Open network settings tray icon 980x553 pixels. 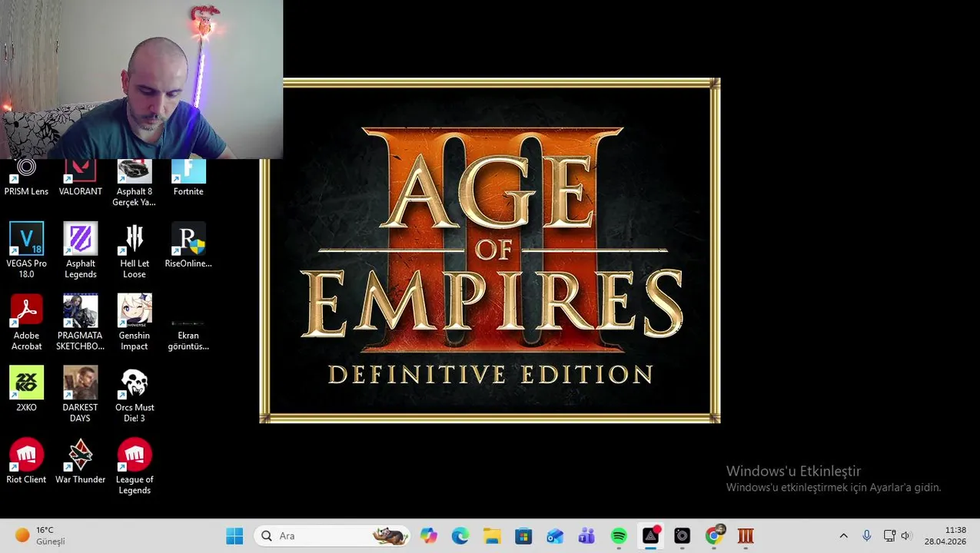tap(889, 536)
